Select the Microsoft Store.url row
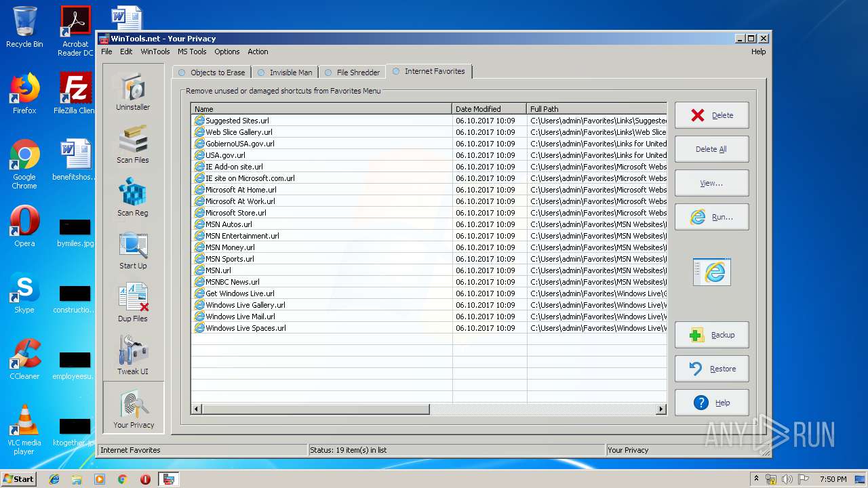The image size is (868, 488). (x=429, y=213)
